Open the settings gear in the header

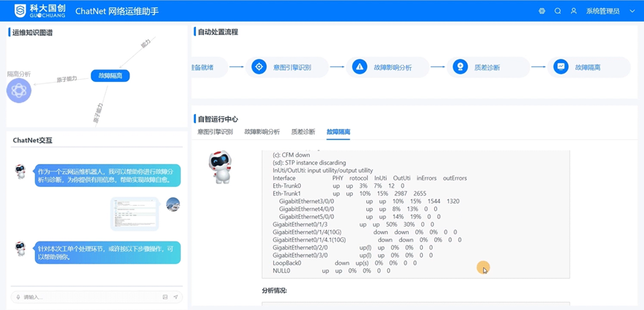pyautogui.click(x=542, y=11)
